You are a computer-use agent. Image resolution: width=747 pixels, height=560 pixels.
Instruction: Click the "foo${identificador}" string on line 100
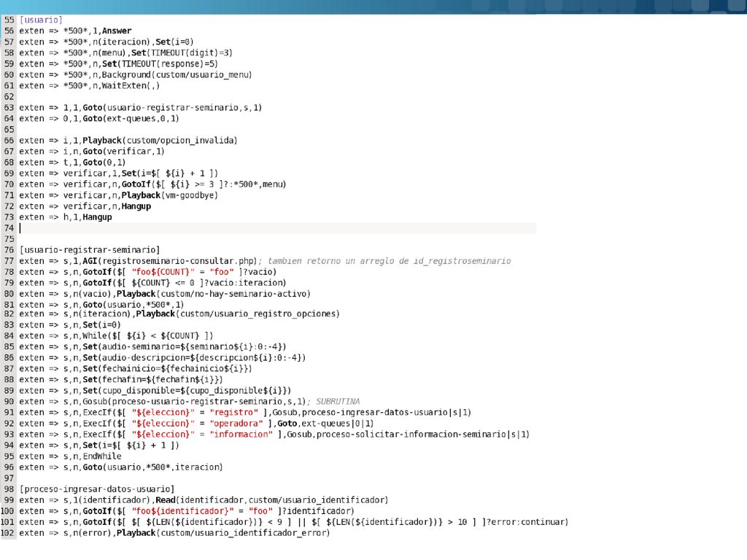(183, 511)
